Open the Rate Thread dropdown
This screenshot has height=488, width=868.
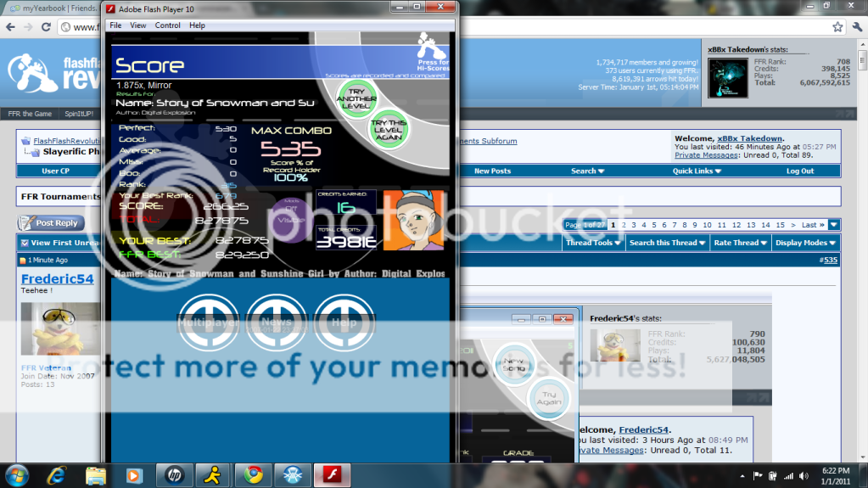tap(740, 243)
